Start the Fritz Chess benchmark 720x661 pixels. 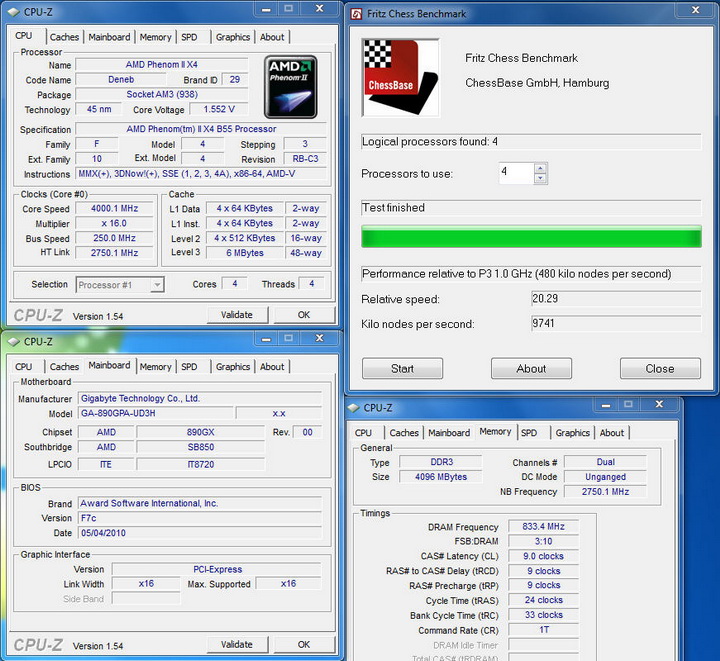pos(402,369)
